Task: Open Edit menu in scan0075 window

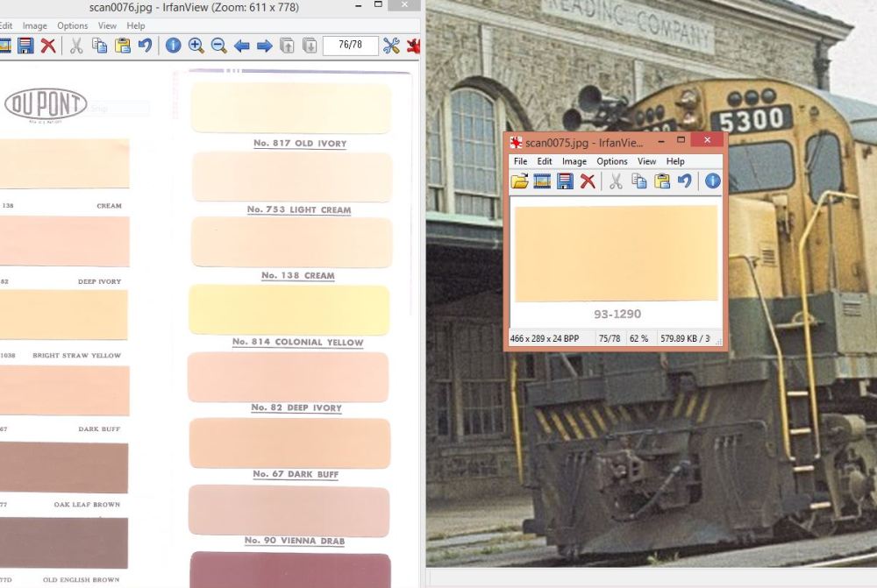Action: click(545, 161)
